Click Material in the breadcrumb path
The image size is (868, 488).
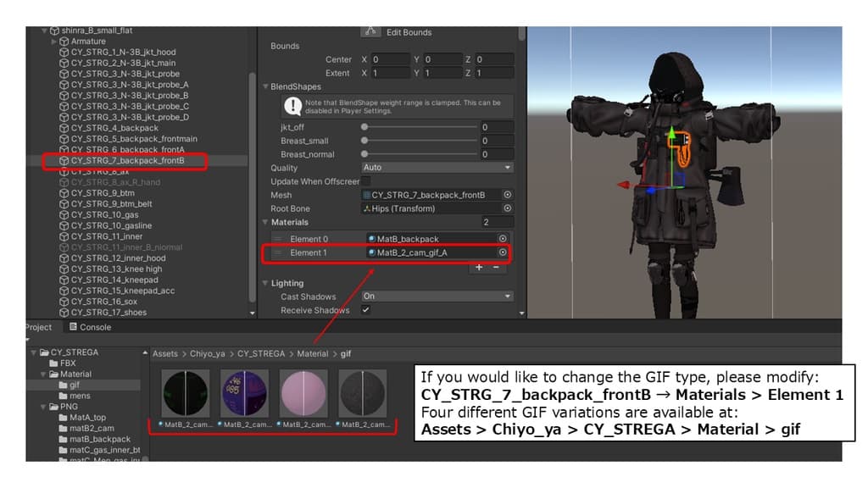pos(312,353)
